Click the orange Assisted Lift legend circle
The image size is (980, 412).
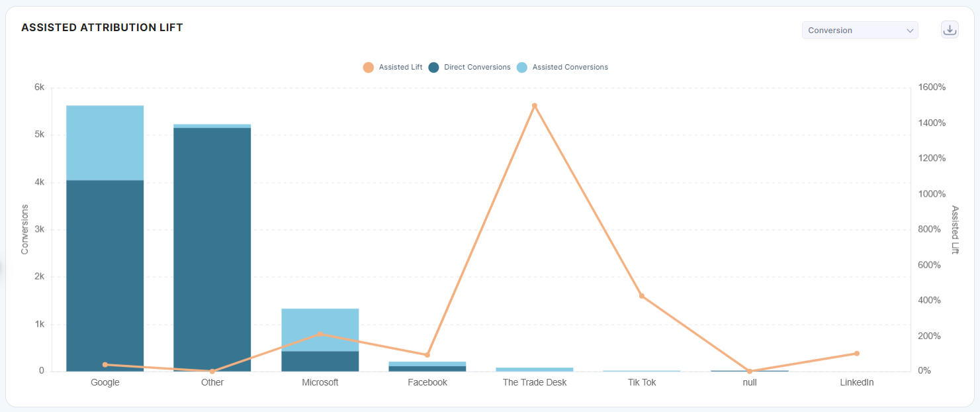click(368, 67)
